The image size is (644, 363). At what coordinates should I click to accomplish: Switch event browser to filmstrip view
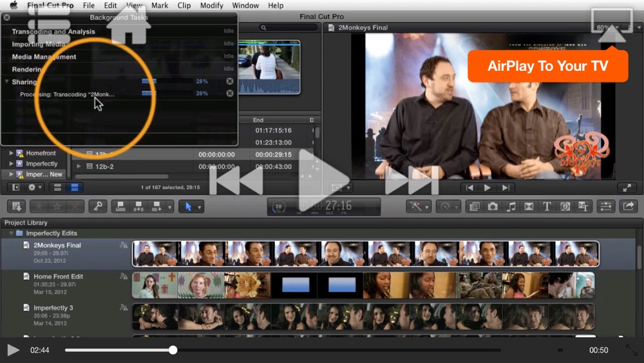pyautogui.click(x=57, y=188)
